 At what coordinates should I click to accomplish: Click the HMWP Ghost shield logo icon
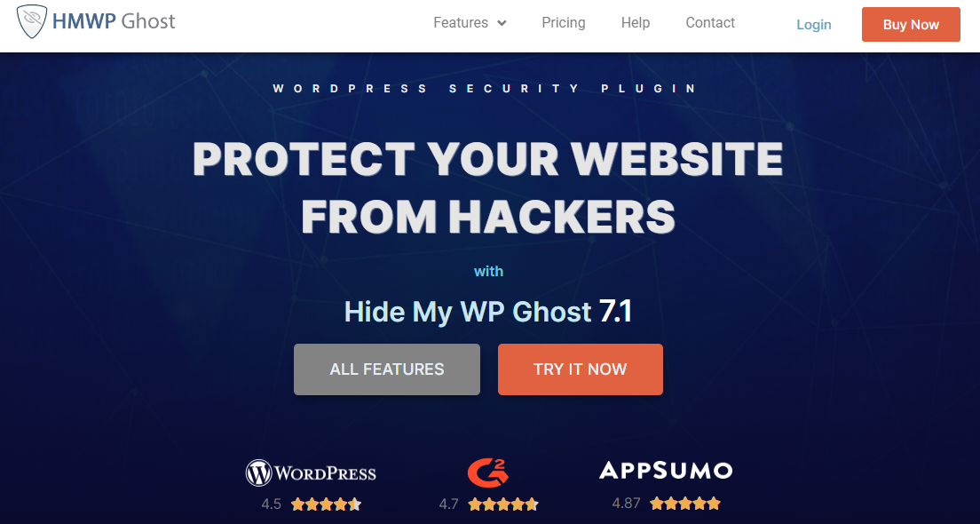click(x=32, y=22)
